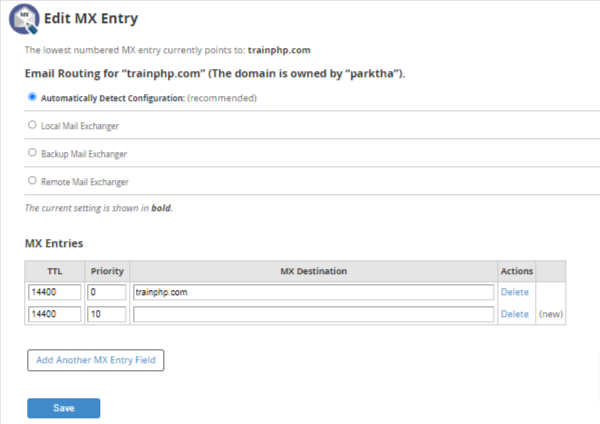
Task: Click Priority field containing 10
Action: click(x=106, y=314)
